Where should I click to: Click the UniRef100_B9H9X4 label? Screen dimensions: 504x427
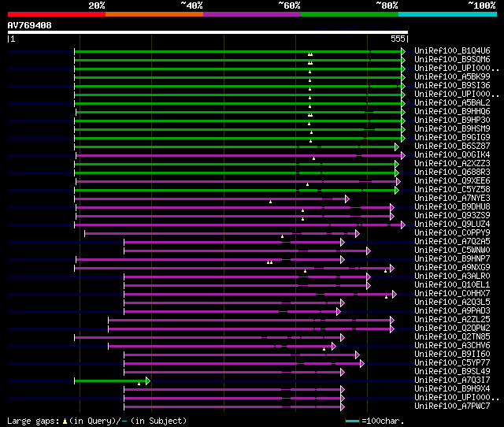(x=452, y=389)
